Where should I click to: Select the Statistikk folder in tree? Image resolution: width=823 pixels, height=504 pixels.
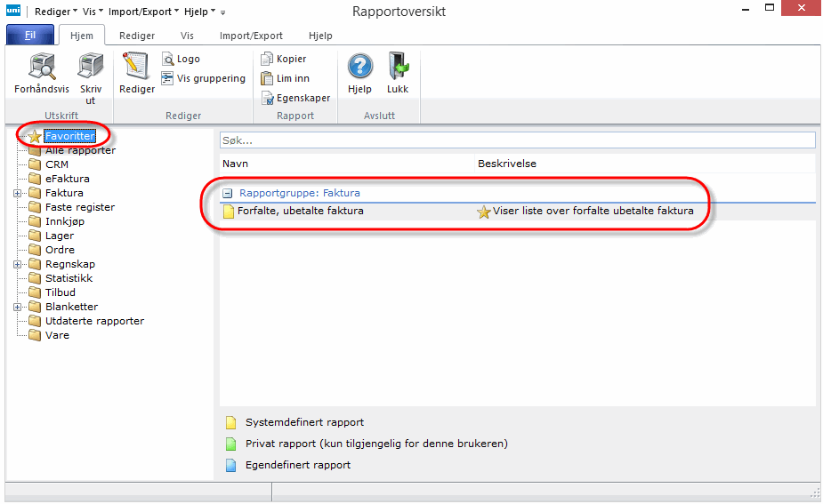69,278
